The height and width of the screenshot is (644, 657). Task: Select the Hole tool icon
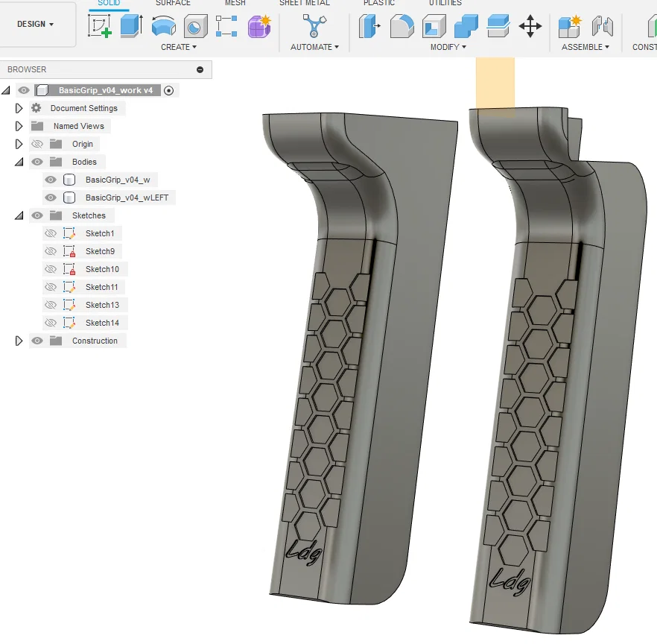tap(196, 26)
